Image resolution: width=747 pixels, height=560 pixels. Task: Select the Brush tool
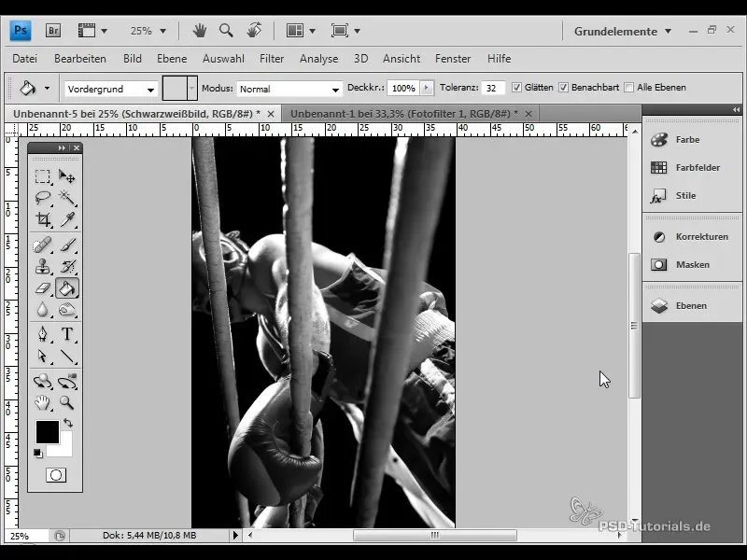tap(67, 245)
